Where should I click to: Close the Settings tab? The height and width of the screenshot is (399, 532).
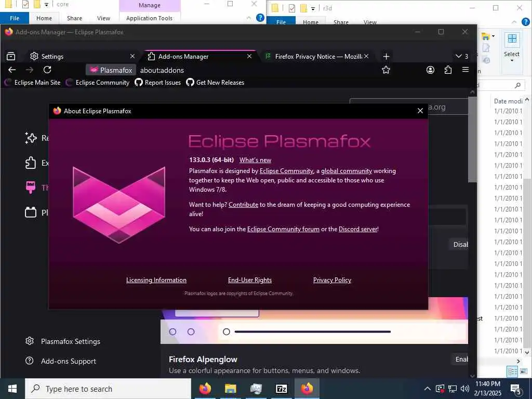coord(132,56)
